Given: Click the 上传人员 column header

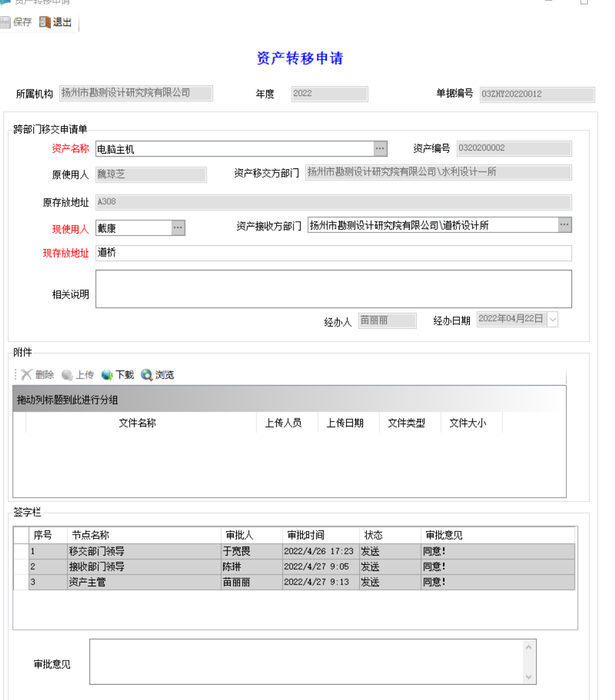Looking at the screenshot, I should 287,423.
